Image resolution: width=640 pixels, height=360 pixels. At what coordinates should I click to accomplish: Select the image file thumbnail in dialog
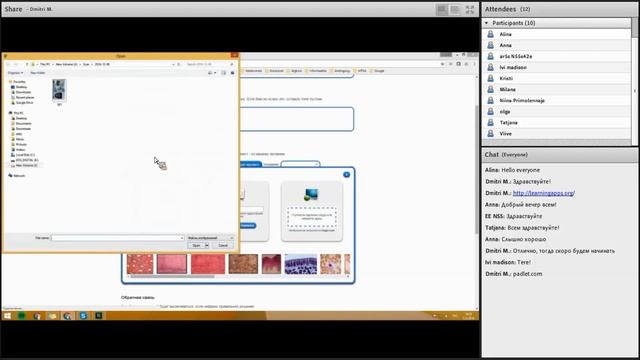(x=59, y=90)
